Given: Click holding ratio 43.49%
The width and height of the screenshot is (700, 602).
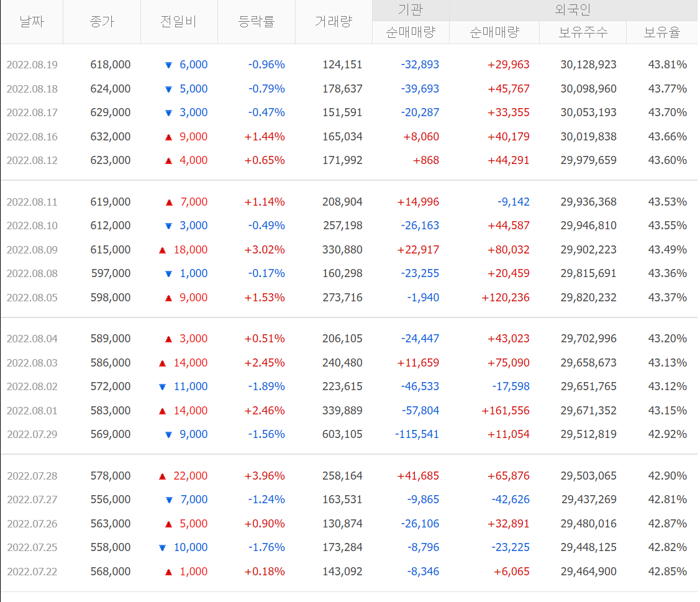Looking at the screenshot, I should tap(668, 250).
